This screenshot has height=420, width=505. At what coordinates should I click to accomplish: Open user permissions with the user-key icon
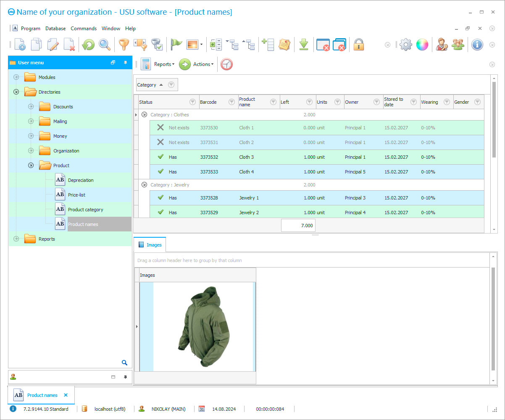(442, 44)
